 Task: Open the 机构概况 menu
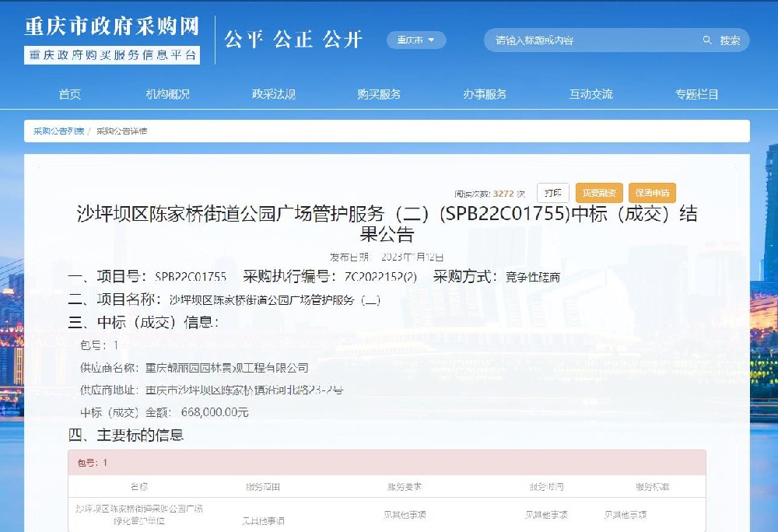point(168,94)
